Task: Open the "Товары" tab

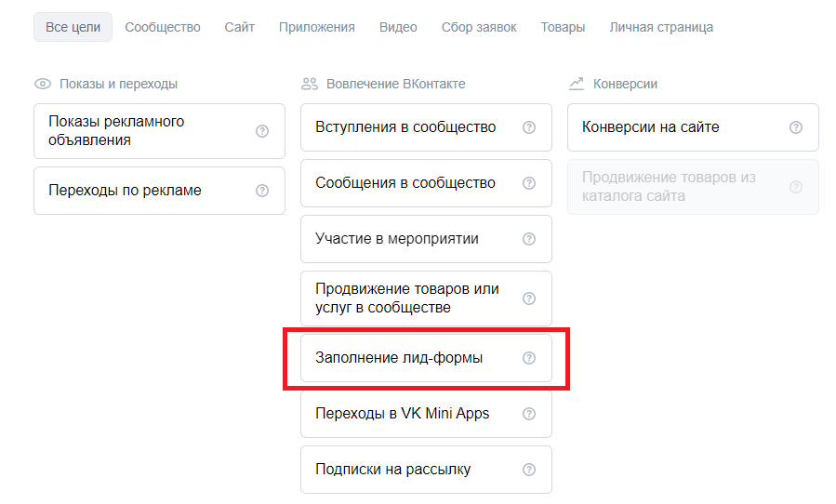Action: click(563, 27)
